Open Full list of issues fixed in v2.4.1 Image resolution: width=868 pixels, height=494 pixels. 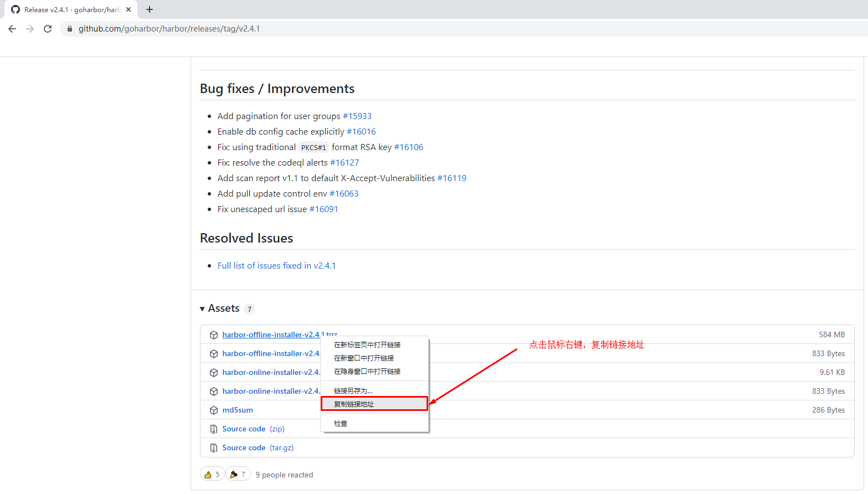[276, 266]
